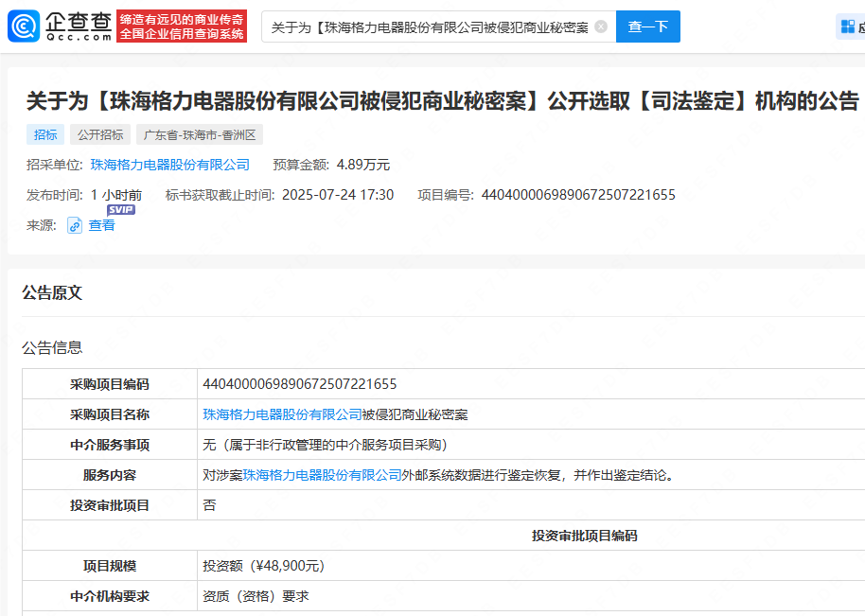This screenshot has height=616, width=865.
Task: Select the 招标 tag
Action: click(45, 134)
